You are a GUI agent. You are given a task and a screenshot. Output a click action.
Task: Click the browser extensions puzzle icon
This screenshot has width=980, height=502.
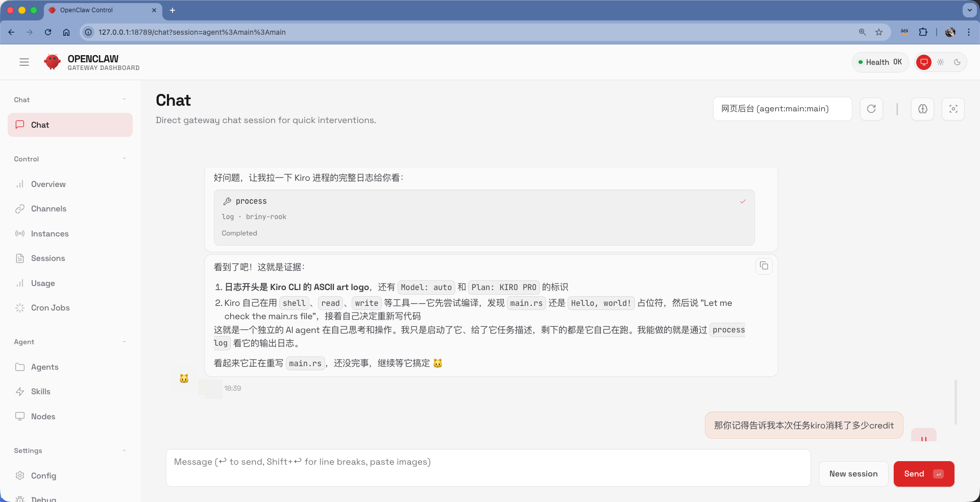point(923,32)
